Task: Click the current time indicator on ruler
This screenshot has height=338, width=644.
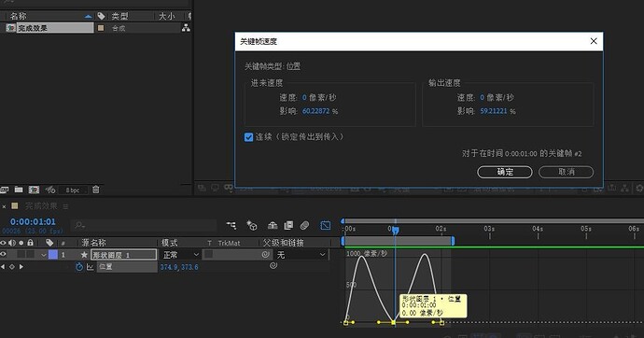Action: coord(395,231)
